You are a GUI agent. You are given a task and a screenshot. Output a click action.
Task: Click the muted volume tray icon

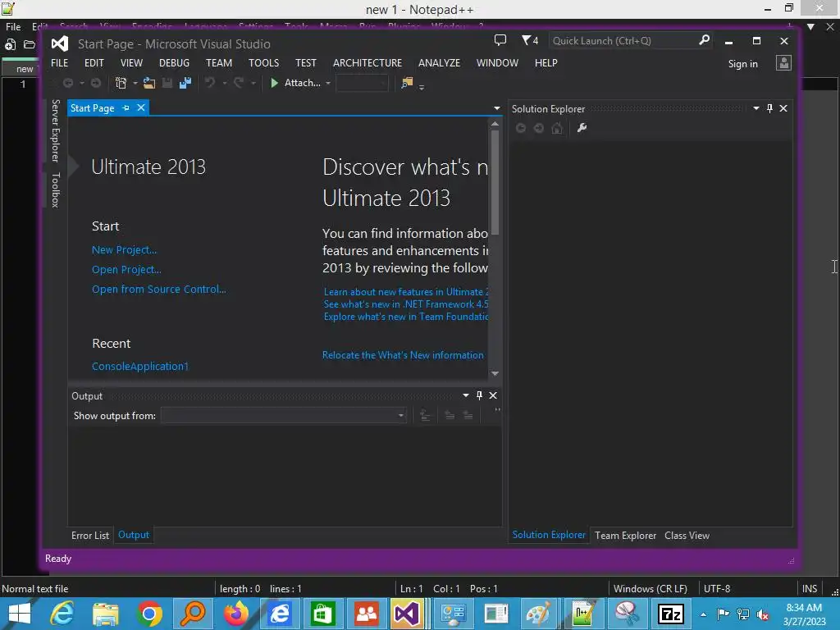tap(763, 614)
